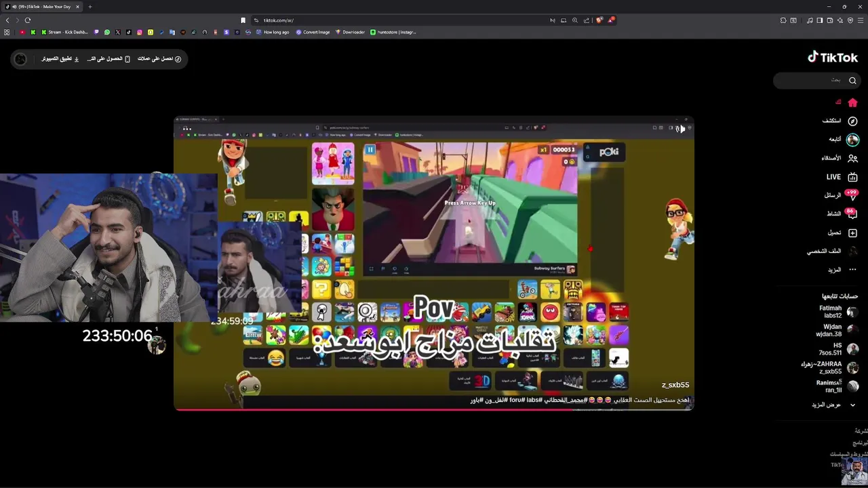Expand the followed accounts list via عرض المزيد

coord(833,405)
